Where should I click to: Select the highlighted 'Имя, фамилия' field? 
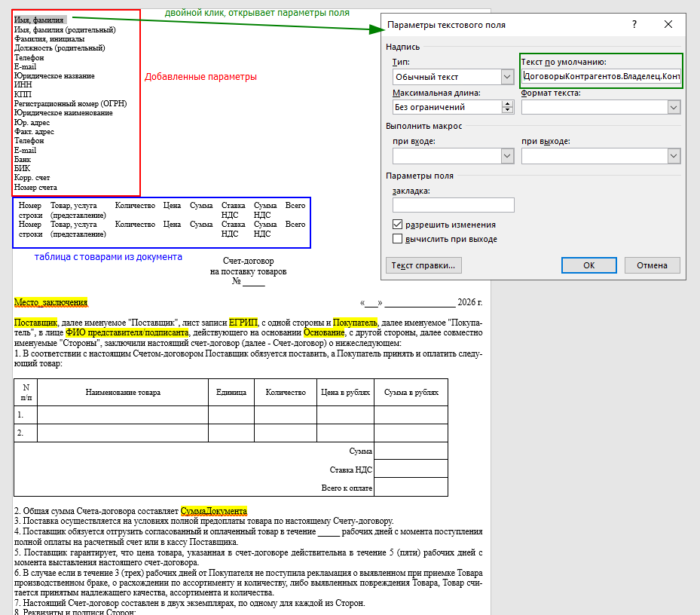click(x=40, y=20)
